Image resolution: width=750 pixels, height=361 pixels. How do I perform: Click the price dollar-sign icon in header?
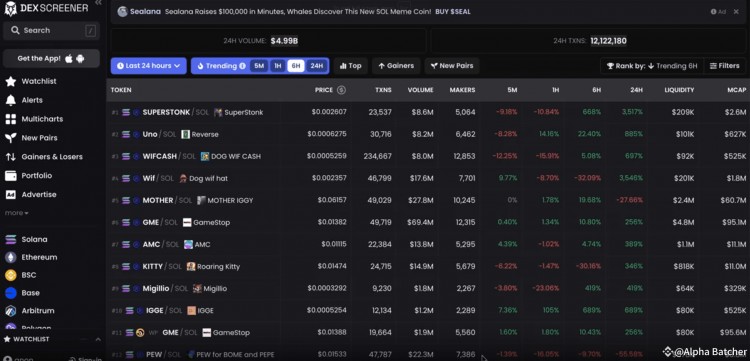[x=341, y=90]
